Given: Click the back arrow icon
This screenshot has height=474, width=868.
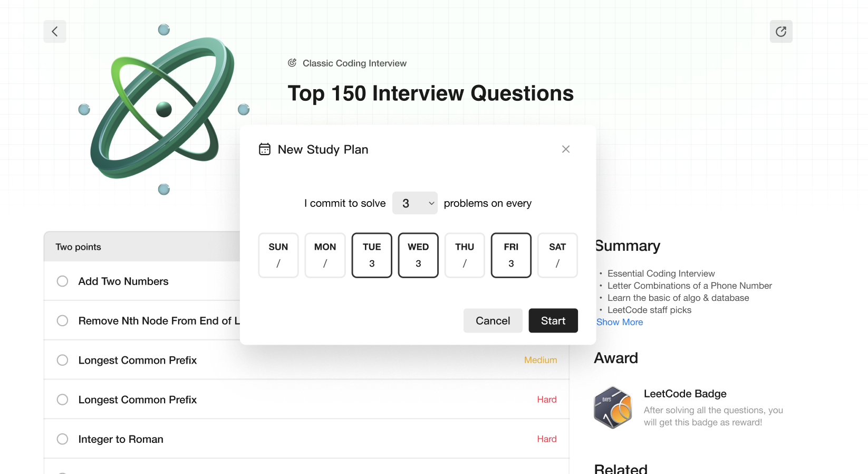Looking at the screenshot, I should (55, 32).
